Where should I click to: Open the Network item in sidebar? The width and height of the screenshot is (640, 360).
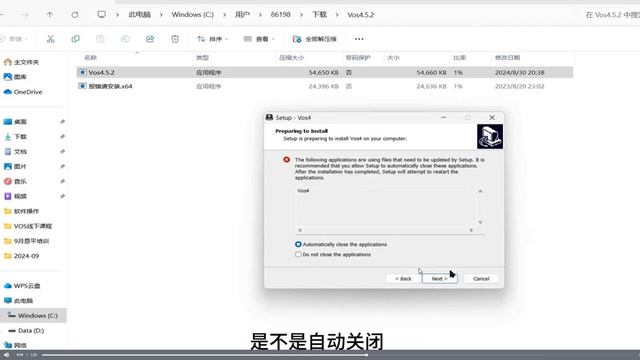pos(15,345)
